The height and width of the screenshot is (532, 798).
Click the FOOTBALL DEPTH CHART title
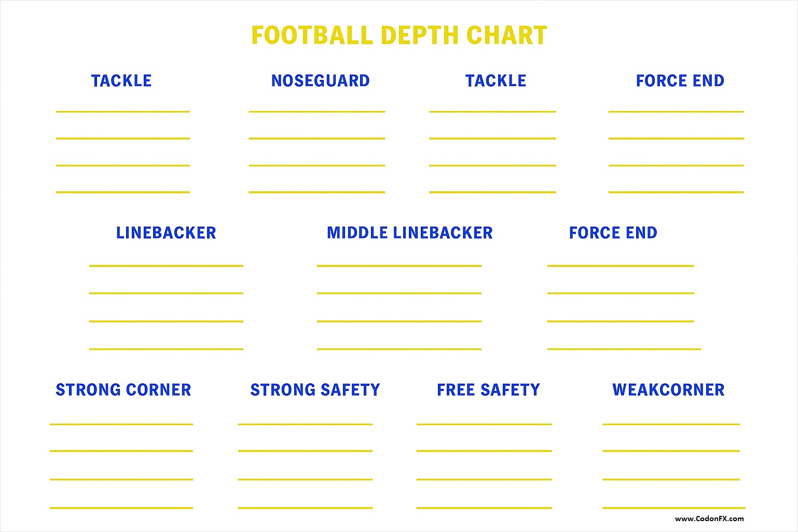coord(399,35)
